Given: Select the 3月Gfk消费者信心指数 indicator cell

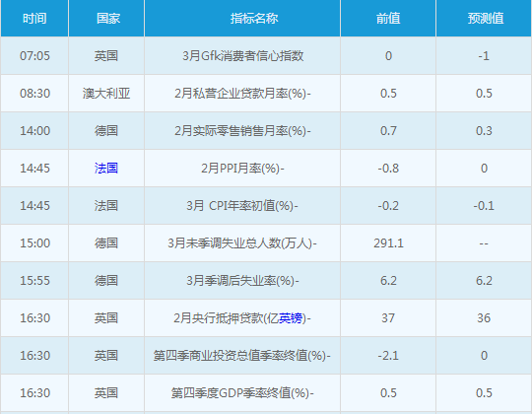Looking at the screenshot, I should pyautogui.click(x=243, y=56).
